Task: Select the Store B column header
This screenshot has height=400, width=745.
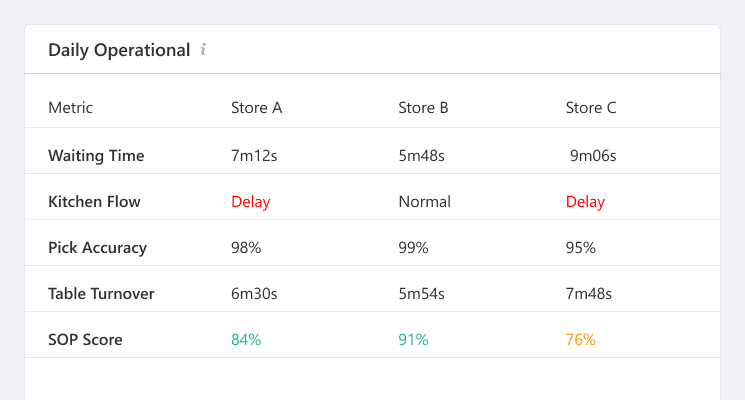Action: coord(423,108)
